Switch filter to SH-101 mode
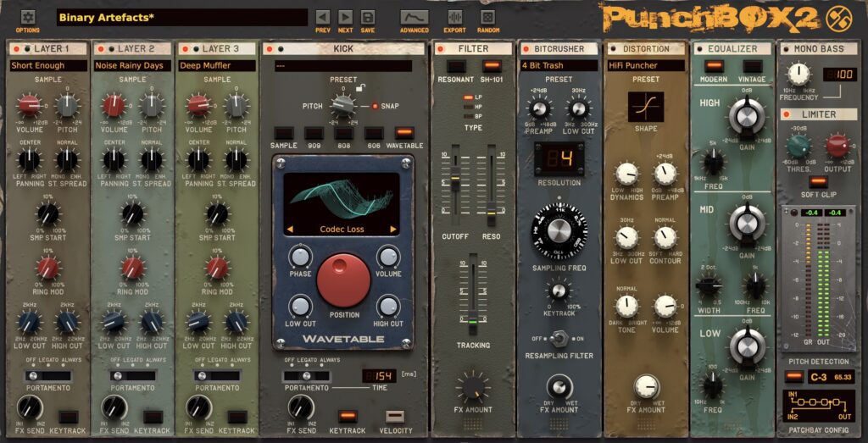Viewport: 868px width, 443px height. (491, 67)
